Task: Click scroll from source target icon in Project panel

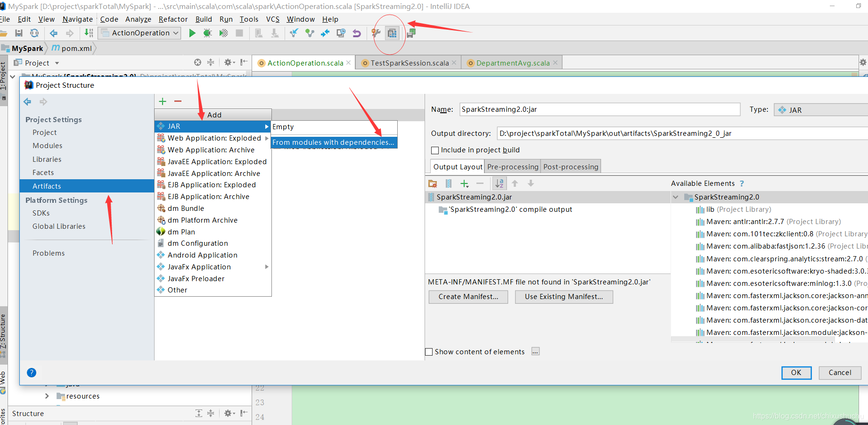Action: tap(197, 62)
